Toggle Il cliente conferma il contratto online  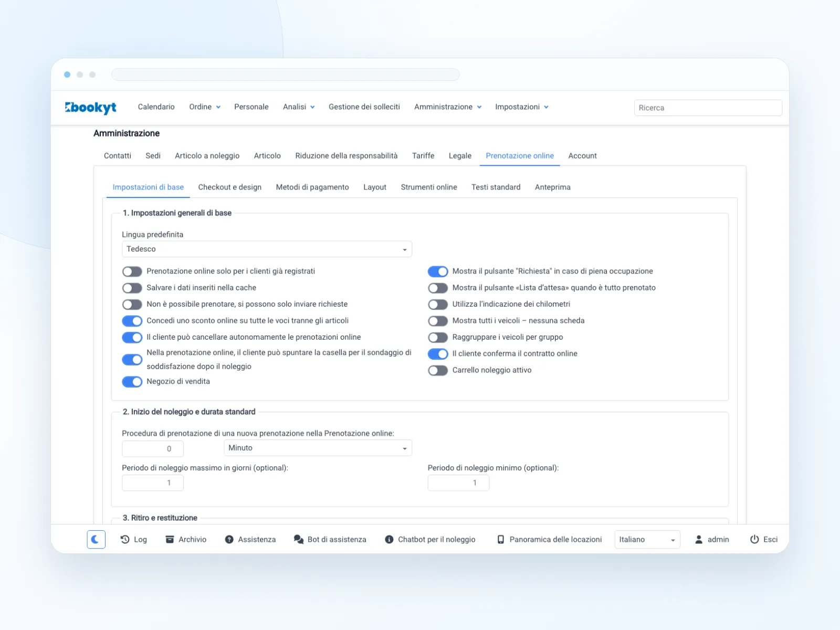tap(438, 354)
